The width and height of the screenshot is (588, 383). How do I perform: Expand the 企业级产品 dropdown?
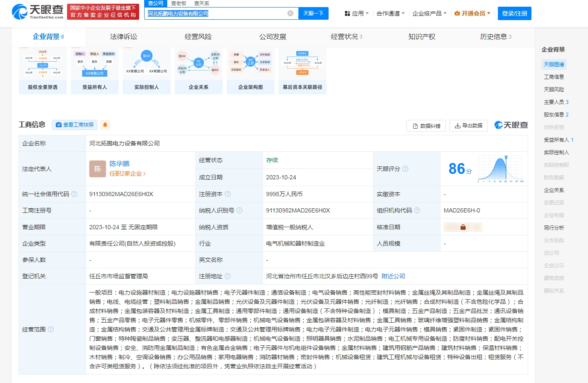point(430,13)
